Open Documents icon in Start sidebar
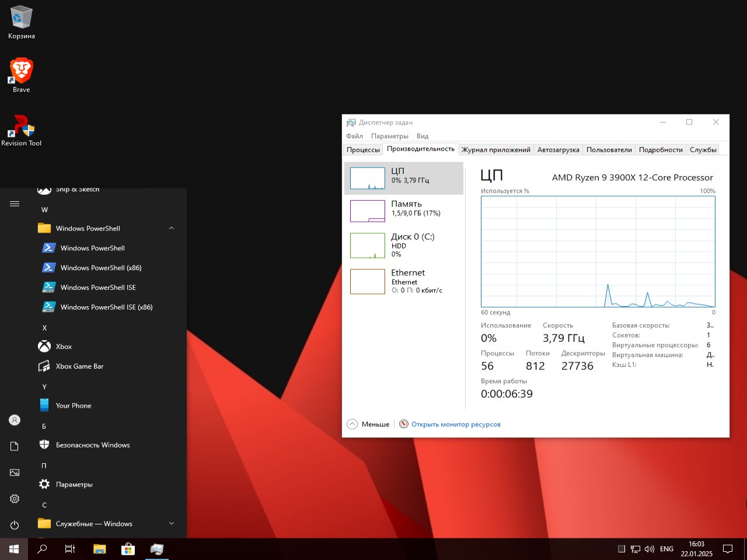 pos(15,446)
